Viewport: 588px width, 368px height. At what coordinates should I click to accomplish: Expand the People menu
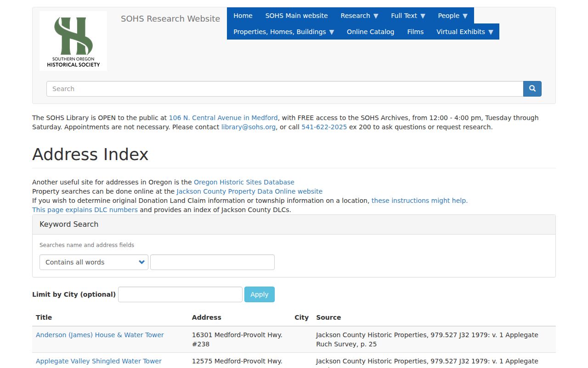click(452, 16)
